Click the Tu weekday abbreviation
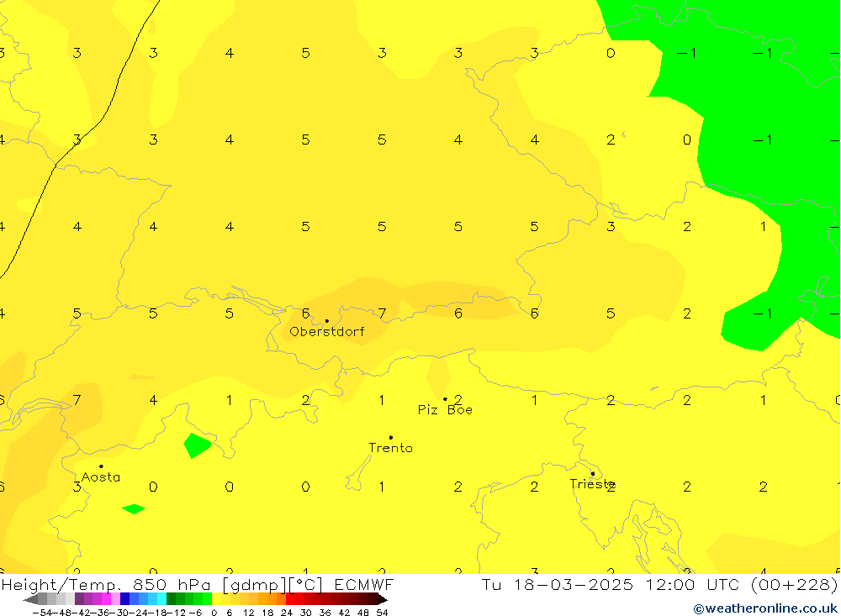 (492, 584)
